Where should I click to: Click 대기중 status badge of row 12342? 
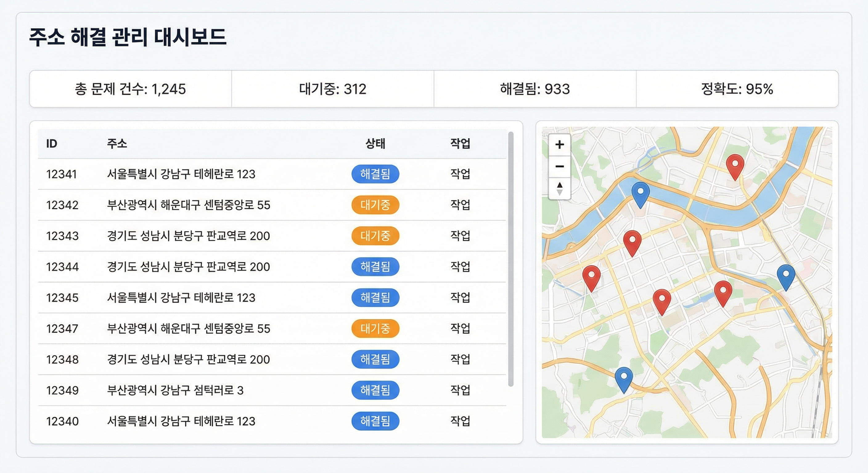tap(375, 205)
